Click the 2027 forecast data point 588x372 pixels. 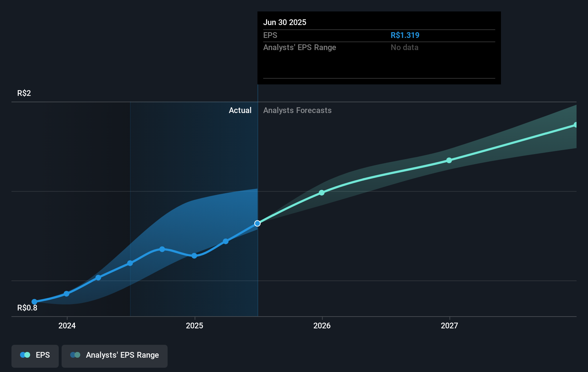(449, 160)
